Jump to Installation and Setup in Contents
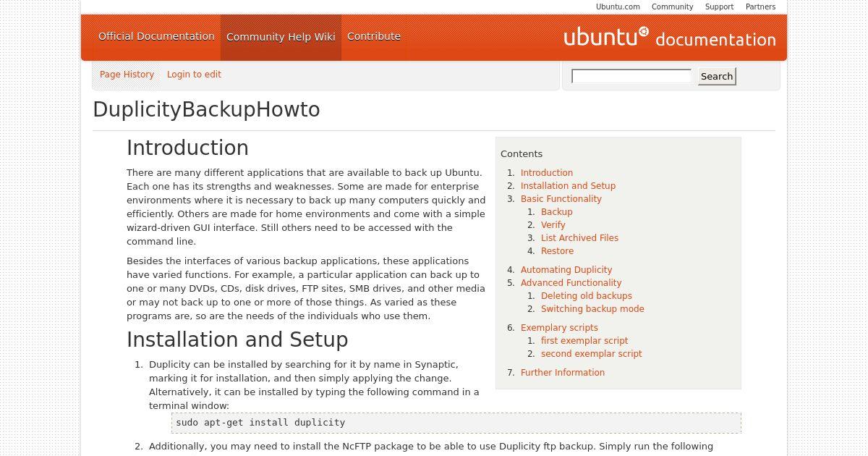Screen dimensions: 868x456 click(568, 186)
